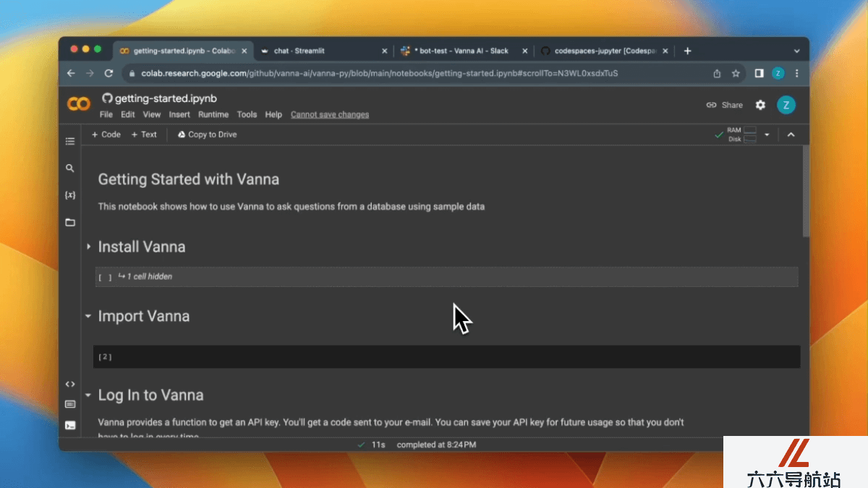
Task: Open the find and replace search icon
Action: click(70, 168)
